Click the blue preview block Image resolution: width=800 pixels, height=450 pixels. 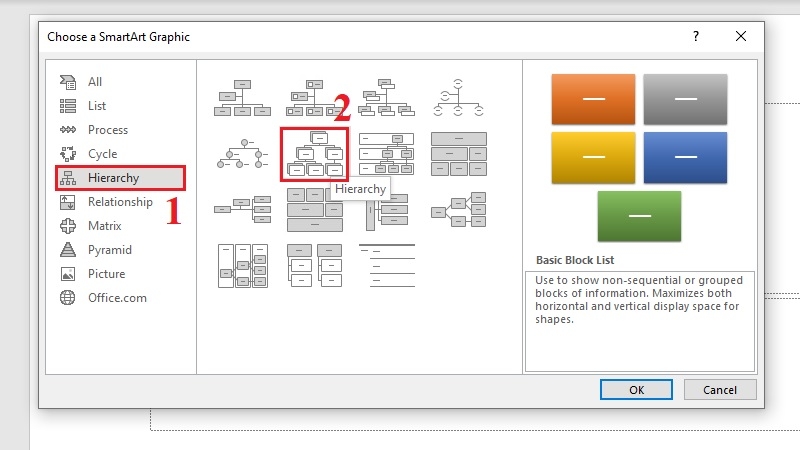click(685, 157)
